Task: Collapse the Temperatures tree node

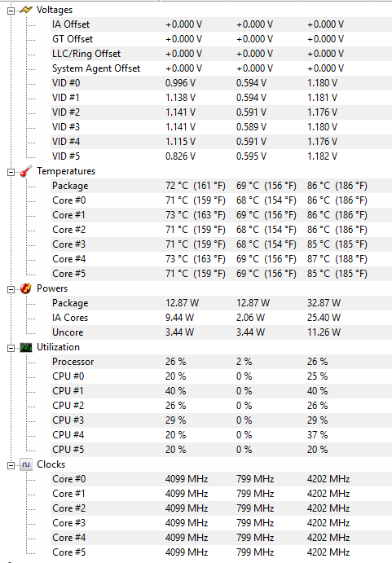Action: click(11, 172)
